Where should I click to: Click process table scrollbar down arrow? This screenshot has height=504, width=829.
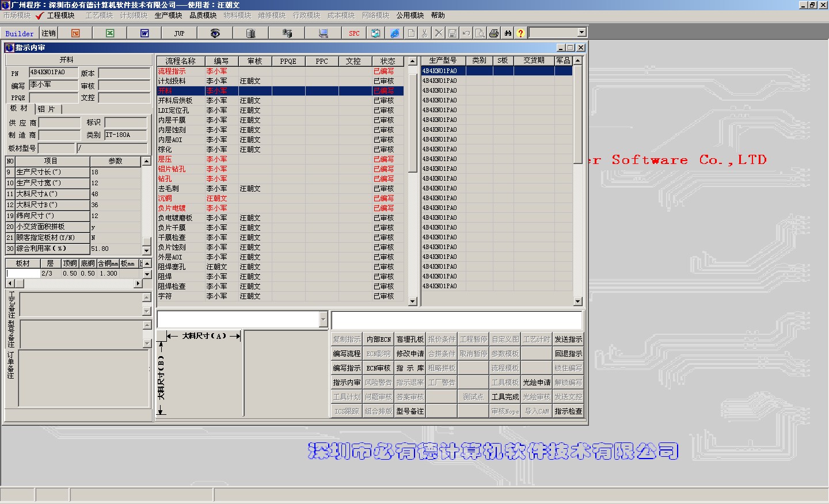(x=412, y=301)
